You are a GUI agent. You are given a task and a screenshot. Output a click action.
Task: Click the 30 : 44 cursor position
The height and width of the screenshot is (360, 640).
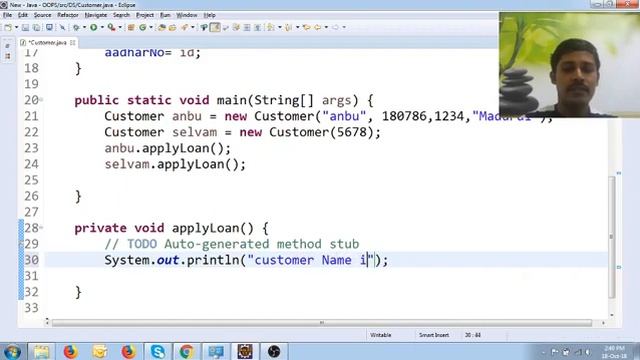(473, 335)
